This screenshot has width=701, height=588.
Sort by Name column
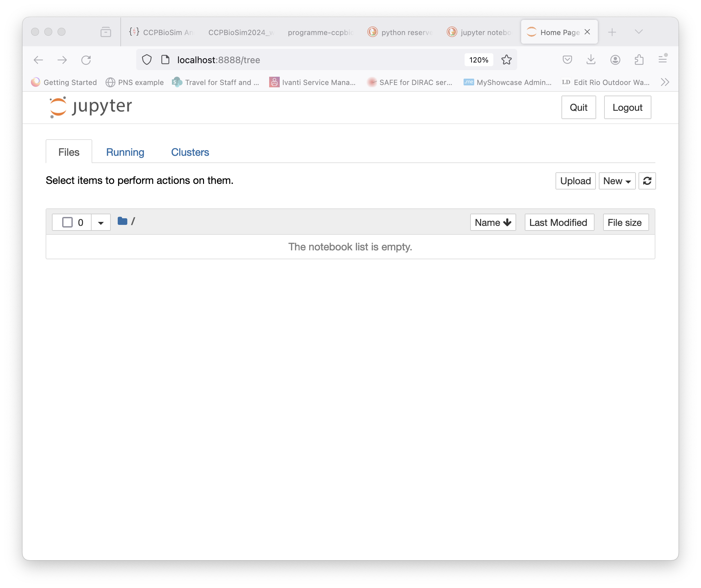coord(493,222)
